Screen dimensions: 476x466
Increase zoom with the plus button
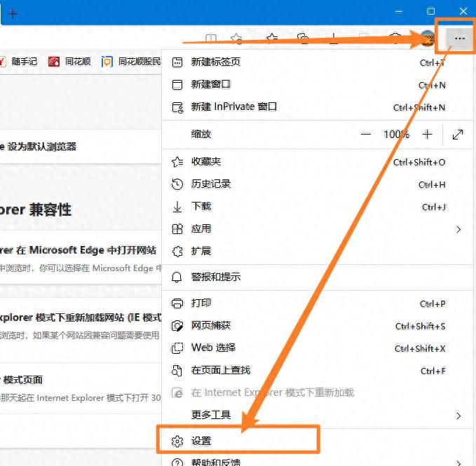coord(427,134)
